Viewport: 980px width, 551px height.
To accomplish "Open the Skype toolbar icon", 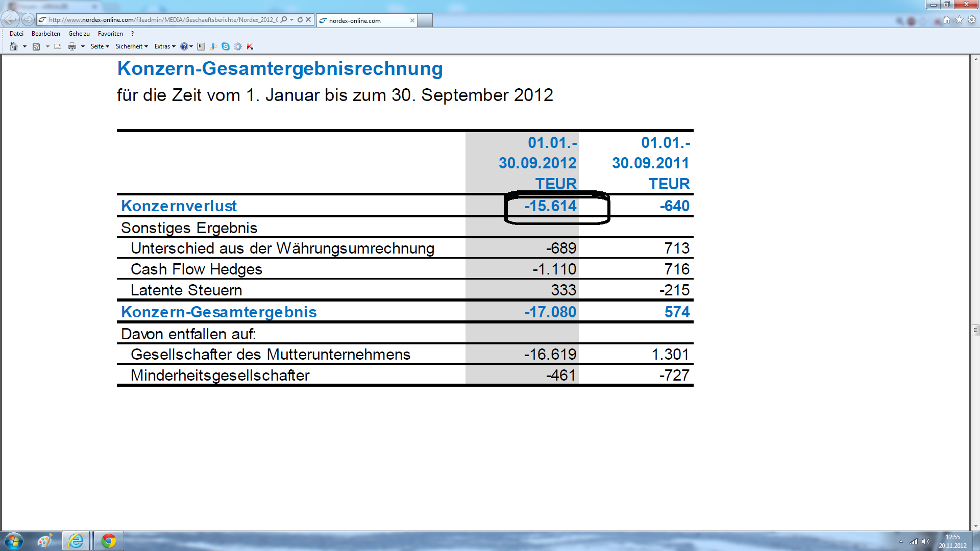I will (x=226, y=46).
